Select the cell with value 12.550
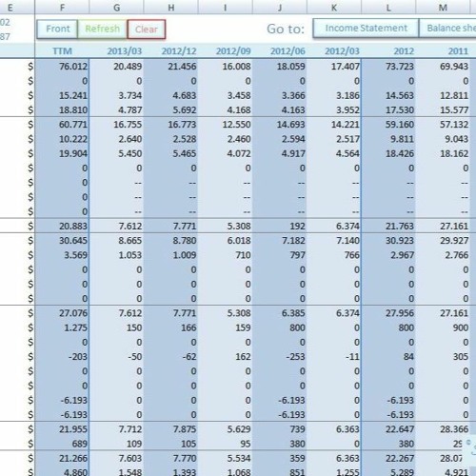The height and width of the screenshot is (476, 476). click(x=226, y=125)
